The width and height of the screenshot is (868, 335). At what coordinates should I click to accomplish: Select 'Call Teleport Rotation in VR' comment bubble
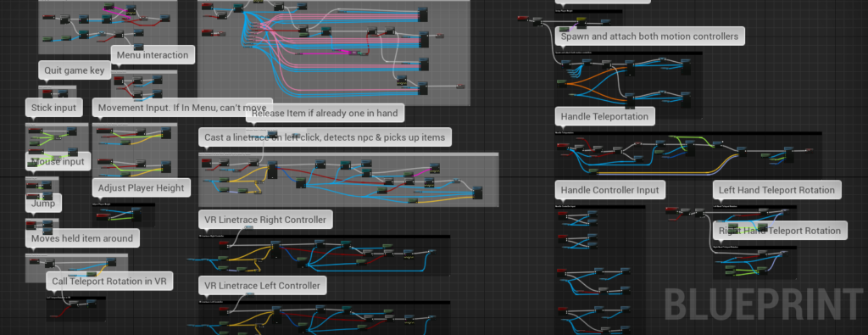click(x=109, y=281)
